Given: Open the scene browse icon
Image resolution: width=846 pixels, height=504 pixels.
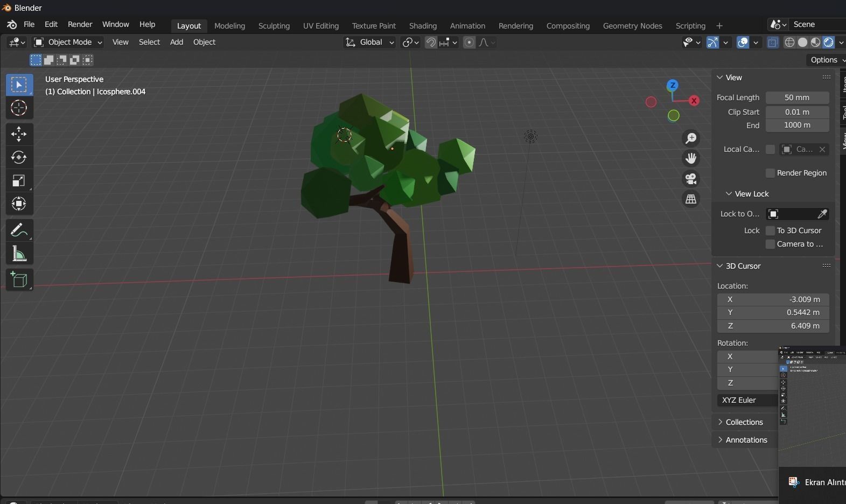Looking at the screenshot, I should pos(778,25).
